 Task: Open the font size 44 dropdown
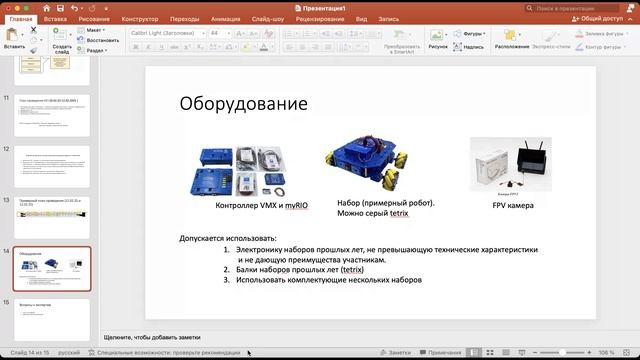[220, 33]
